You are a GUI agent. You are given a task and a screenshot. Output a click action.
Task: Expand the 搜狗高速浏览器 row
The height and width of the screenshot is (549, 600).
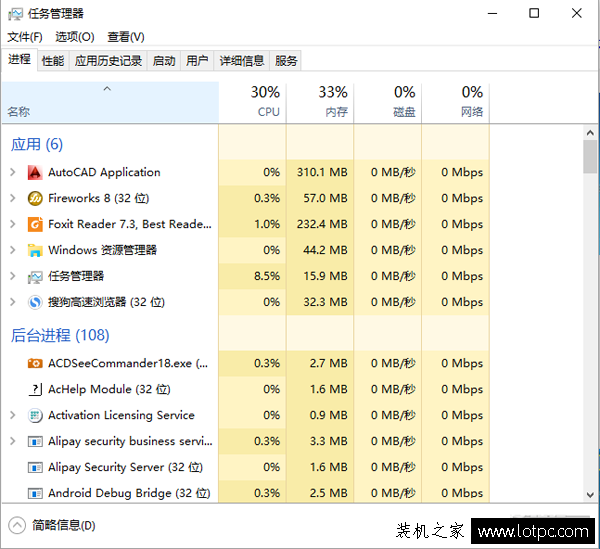(x=13, y=302)
